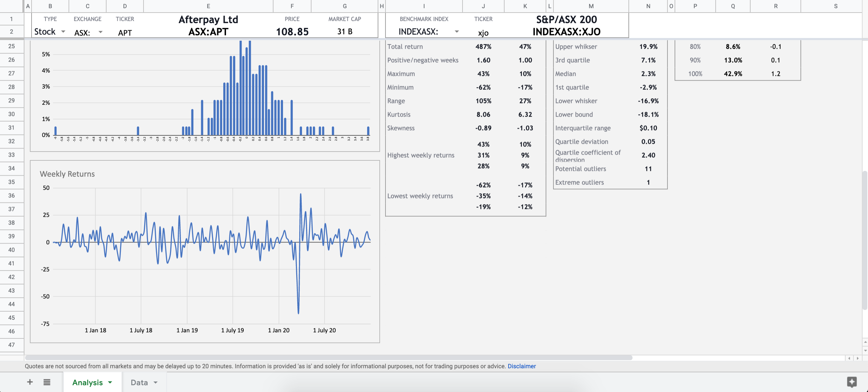
Task: Open Data tab dropdown arrow
Action: 155,383
